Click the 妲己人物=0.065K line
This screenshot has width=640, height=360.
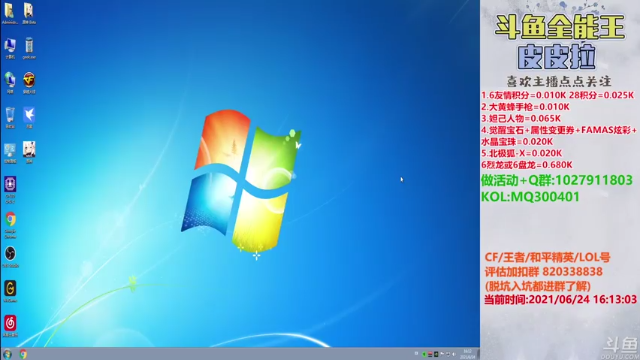point(521,118)
